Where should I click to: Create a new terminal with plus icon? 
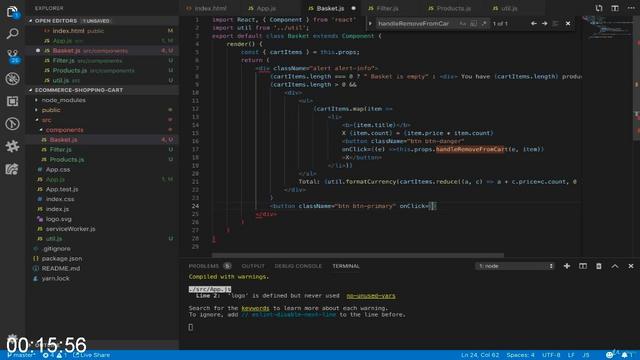567,266
